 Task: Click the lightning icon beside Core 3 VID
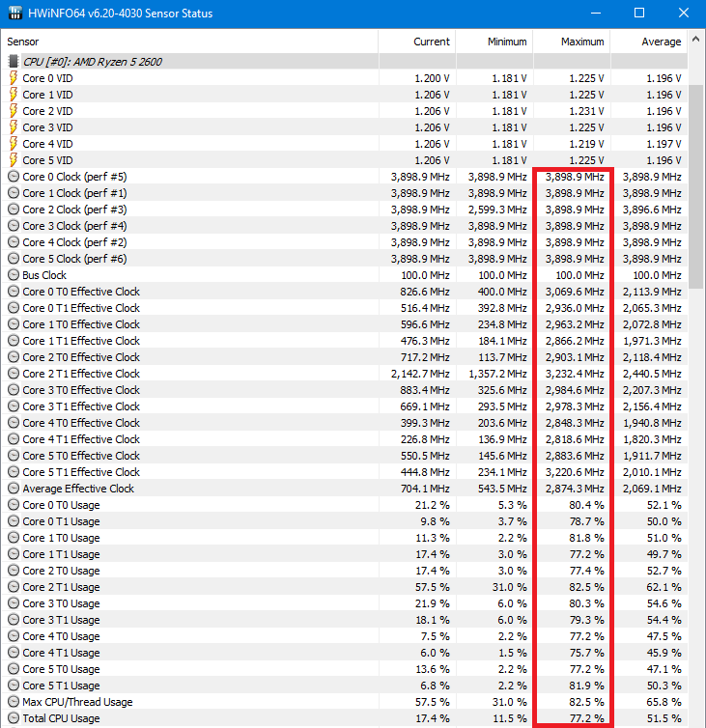point(14,127)
